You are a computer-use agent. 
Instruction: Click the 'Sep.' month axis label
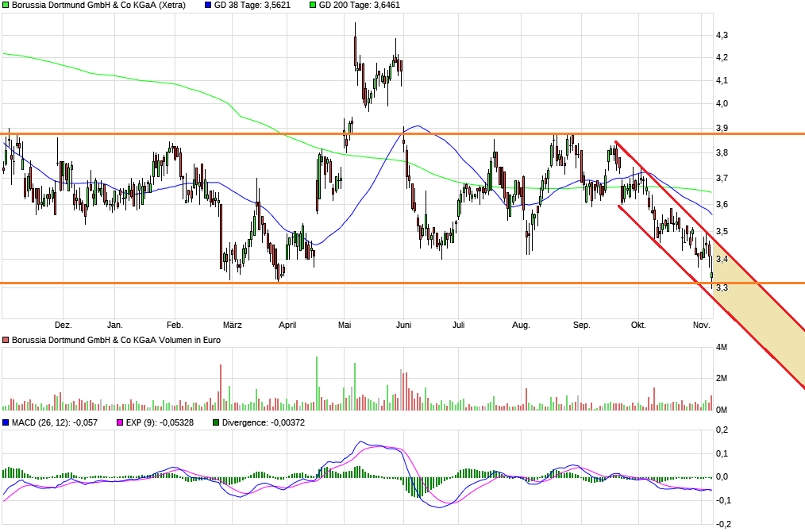582,325
